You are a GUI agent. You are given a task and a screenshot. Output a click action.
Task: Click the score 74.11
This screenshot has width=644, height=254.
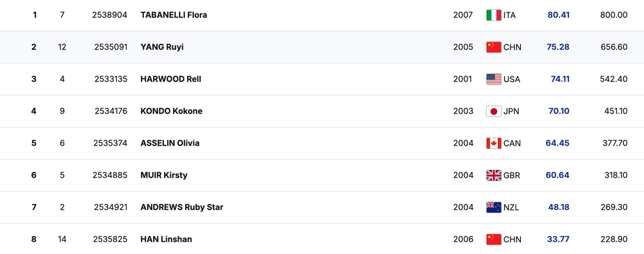coord(561,79)
